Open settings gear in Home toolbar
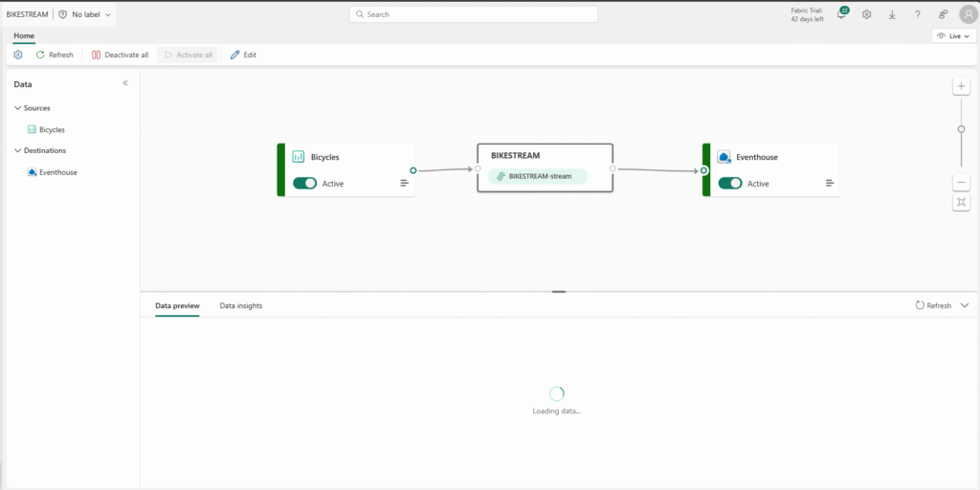The width and height of the screenshot is (980, 490). pyautogui.click(x=18, y=55)
